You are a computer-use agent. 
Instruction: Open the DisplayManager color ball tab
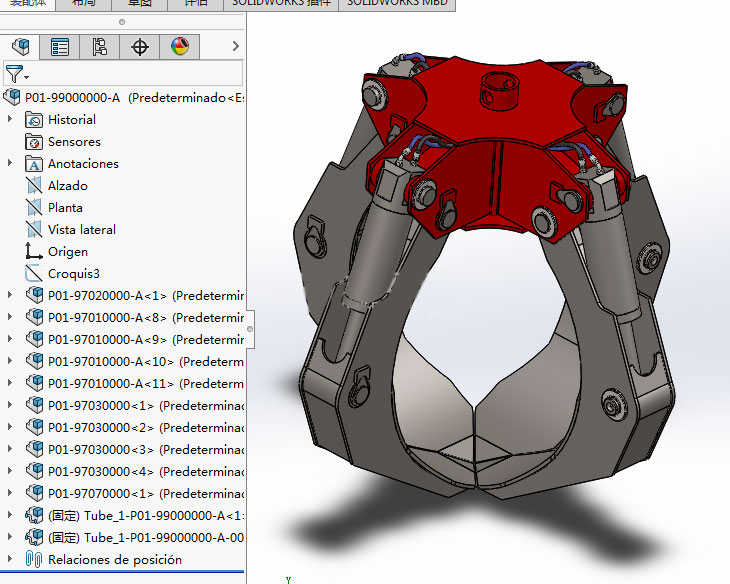[x=180, y=47]
